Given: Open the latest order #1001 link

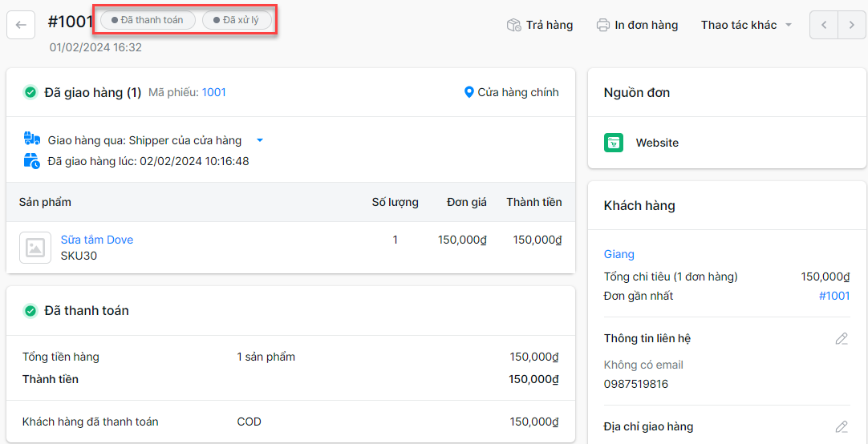Looking at the screenshot, I should (834, 296).
